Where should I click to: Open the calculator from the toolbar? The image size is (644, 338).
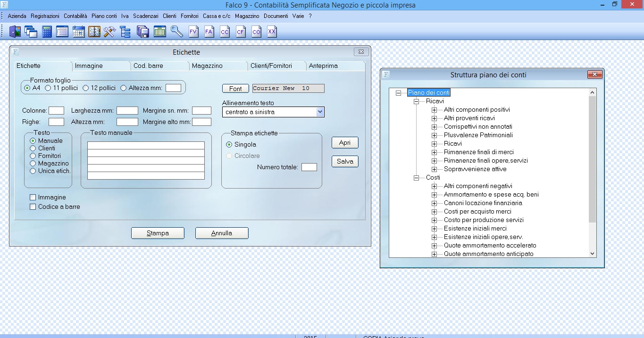click(47, 32)
